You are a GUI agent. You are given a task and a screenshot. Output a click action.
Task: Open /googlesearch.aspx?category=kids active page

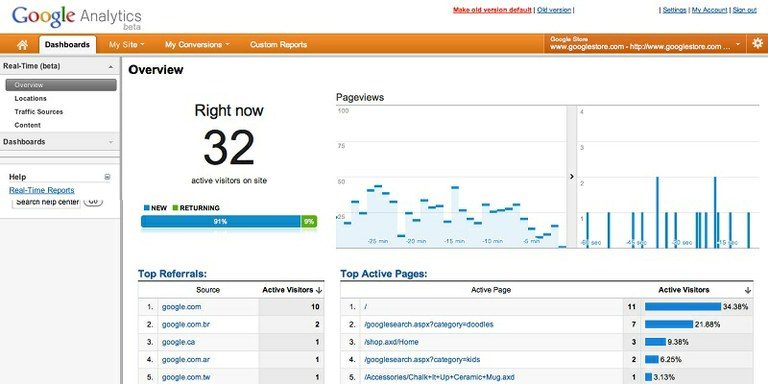click(x=422, y=360)
